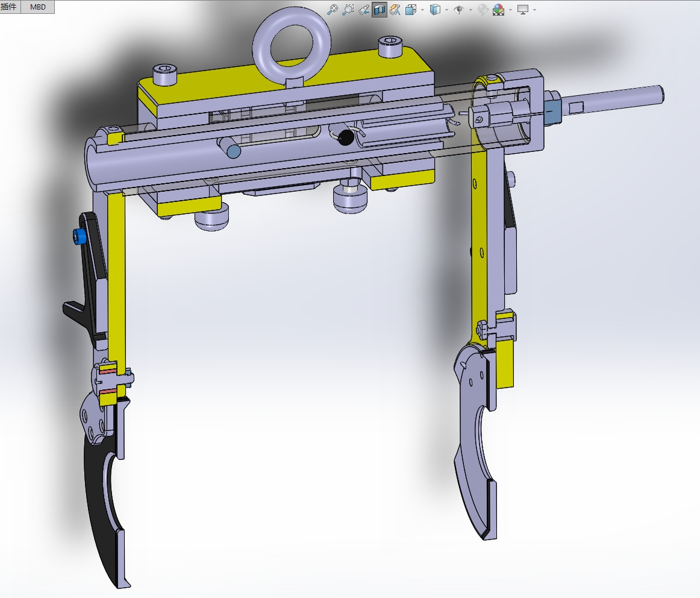Viewport: 700px width, 598px height.
Task: Click the Display Style icon
Action: [435, 10]
